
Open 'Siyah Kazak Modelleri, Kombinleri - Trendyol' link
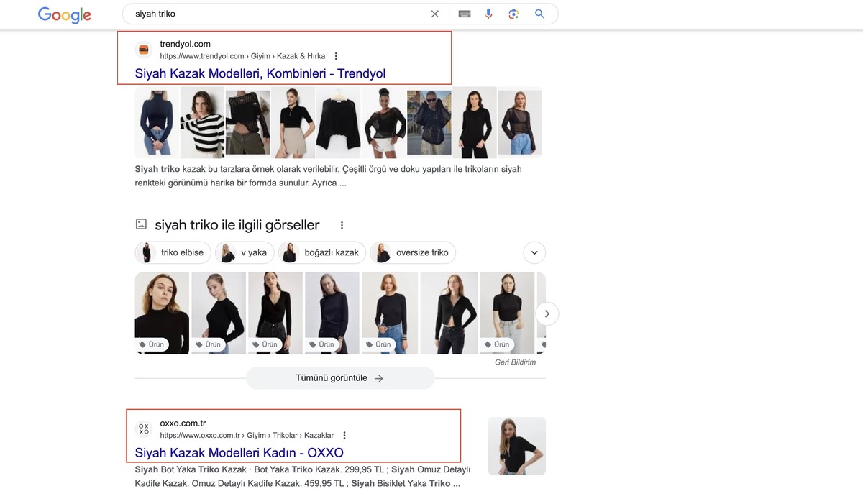tap(260, 73)
